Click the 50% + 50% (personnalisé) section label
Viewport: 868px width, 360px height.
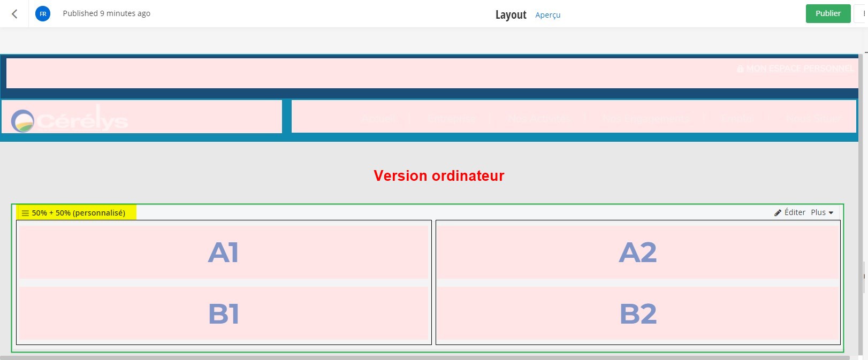[x=78, y=213]
